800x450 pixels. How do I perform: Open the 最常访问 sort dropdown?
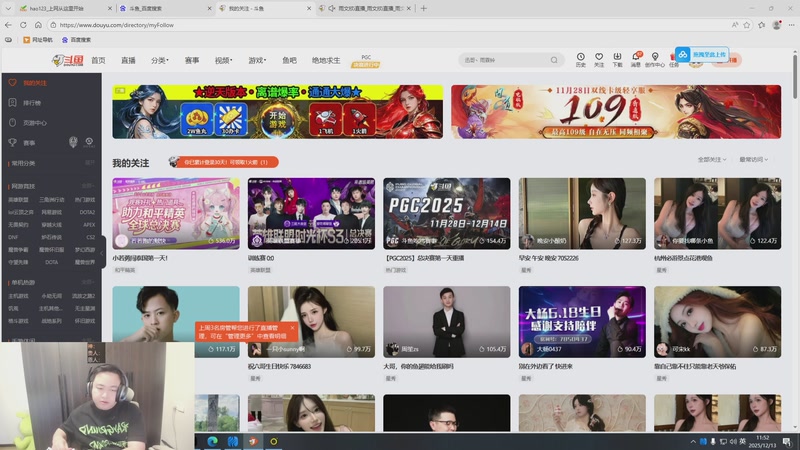pyautogui.click(x=754, y=160)
